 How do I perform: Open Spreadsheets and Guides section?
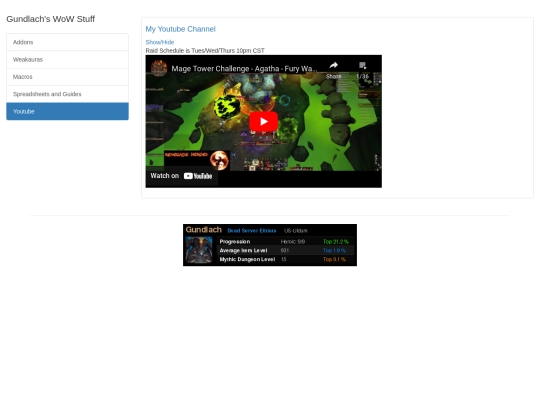[68, 94]
